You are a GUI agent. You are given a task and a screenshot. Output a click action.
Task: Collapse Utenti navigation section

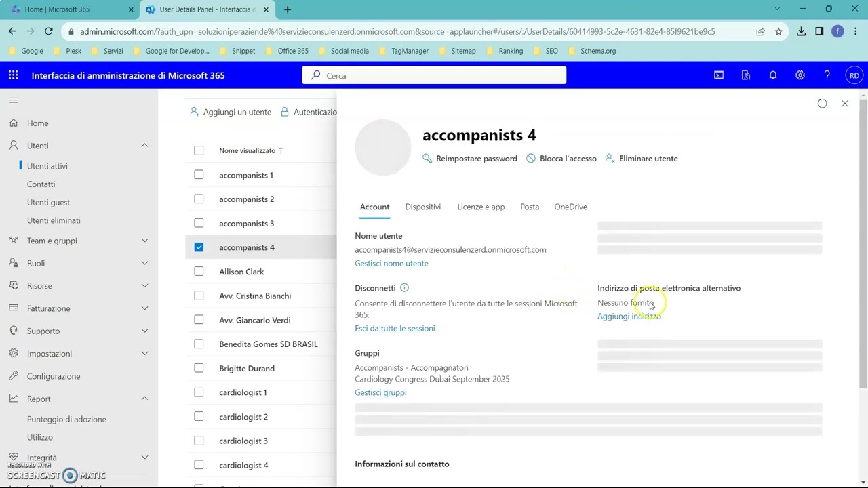(x=144, y=146)
